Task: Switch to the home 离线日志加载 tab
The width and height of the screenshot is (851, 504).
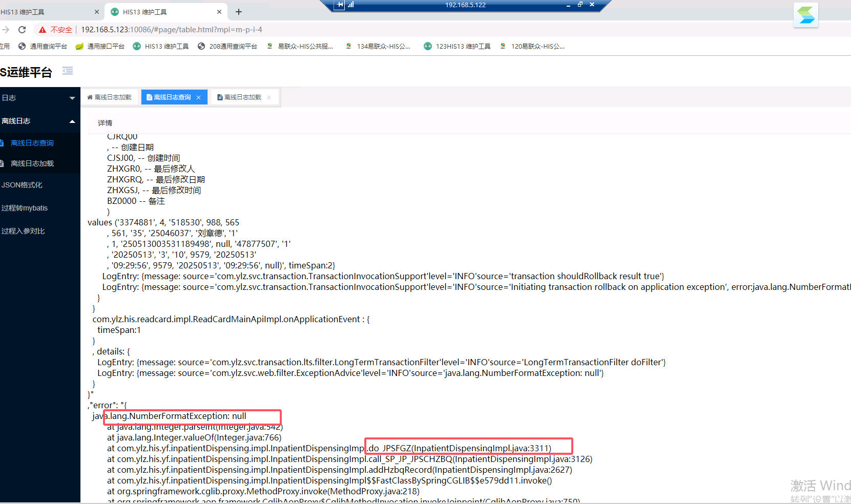Action: (110, 97)
